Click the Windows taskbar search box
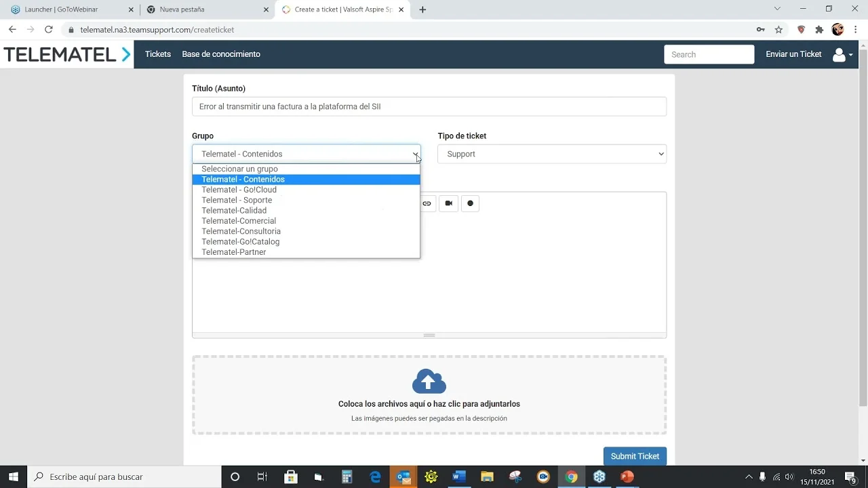Viewport: 868px width, 488px height. (x=124, y=476)
